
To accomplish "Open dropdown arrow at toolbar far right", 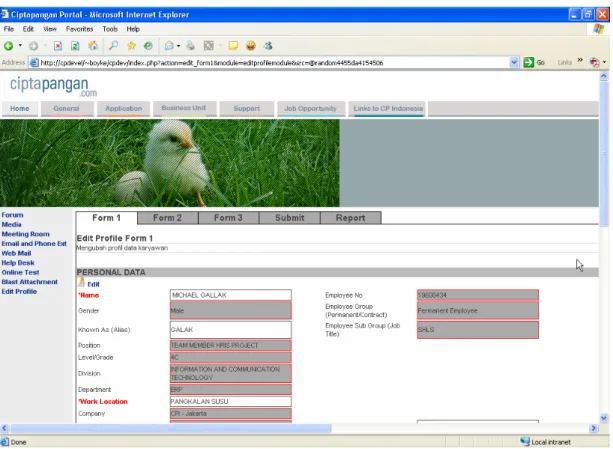I will pyautogui.click(x=604, y=62).
